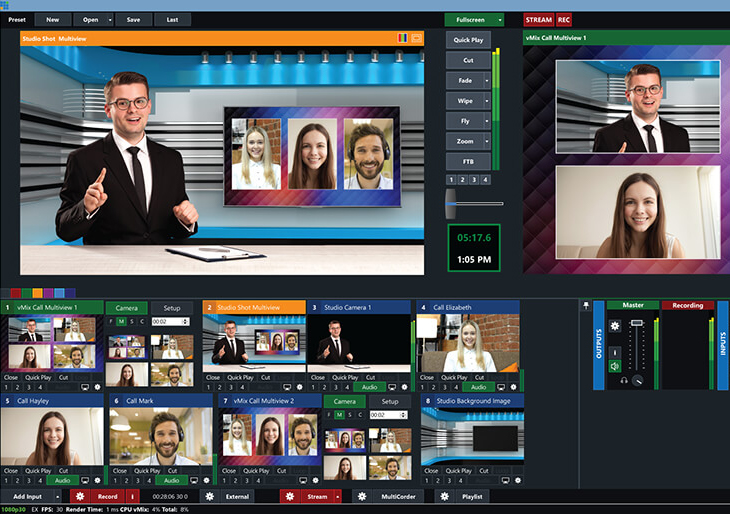The width and height of the screenshot is (730, 514).
Task: Click FTB fade-to-black button
Action: [x=468, y=162]
